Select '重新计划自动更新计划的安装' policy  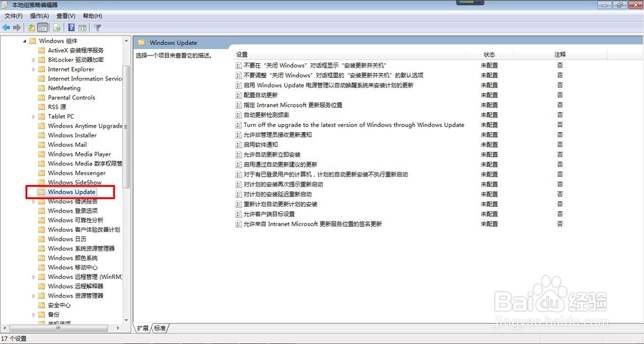(281, 204)
